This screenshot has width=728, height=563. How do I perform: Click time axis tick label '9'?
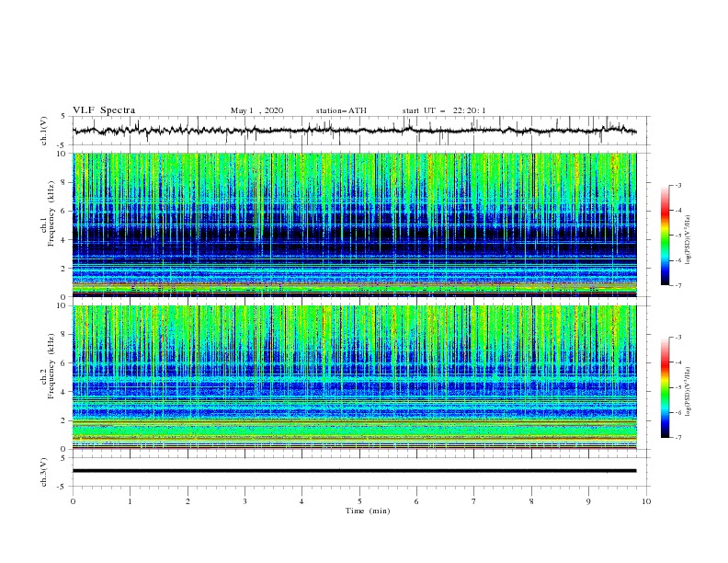(588, 501)
